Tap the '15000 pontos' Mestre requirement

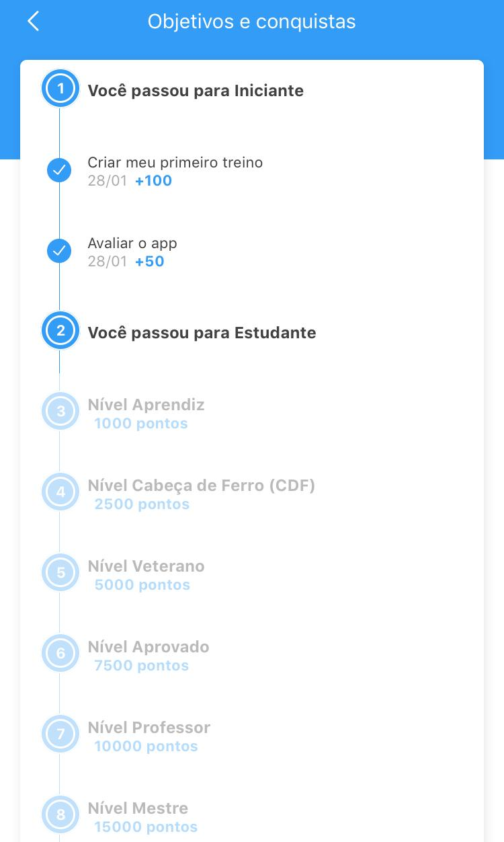coord(146,827)
